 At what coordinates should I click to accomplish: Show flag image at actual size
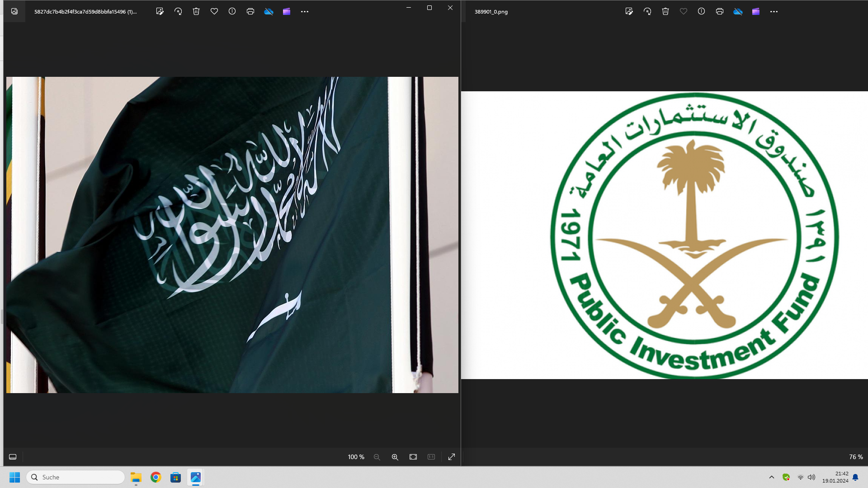click(x=431, y=457)
